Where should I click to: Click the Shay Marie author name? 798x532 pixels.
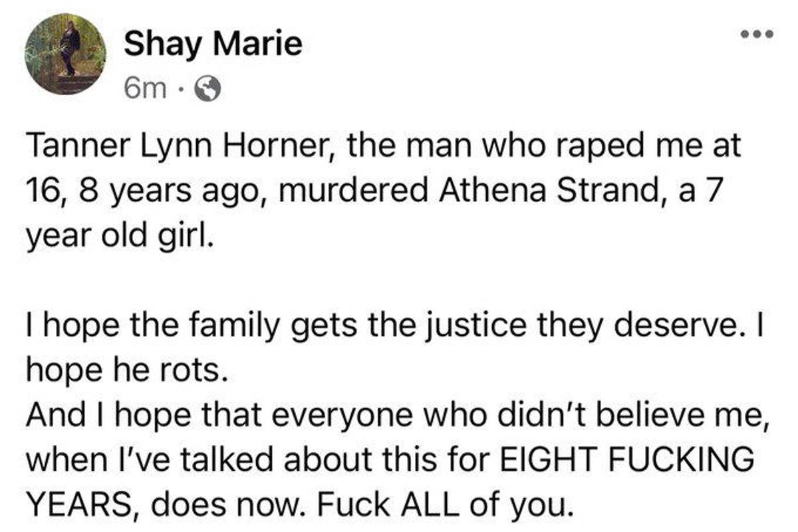pos(213,45)
